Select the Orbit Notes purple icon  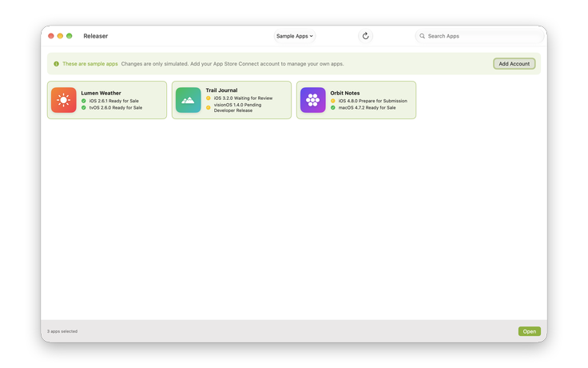(x=312, y=100)
